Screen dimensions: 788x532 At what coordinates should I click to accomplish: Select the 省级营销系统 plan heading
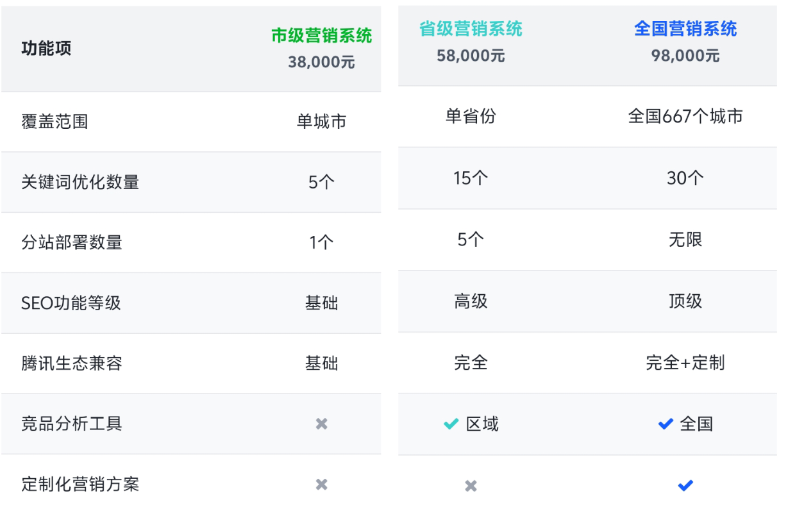coord(471,29)
